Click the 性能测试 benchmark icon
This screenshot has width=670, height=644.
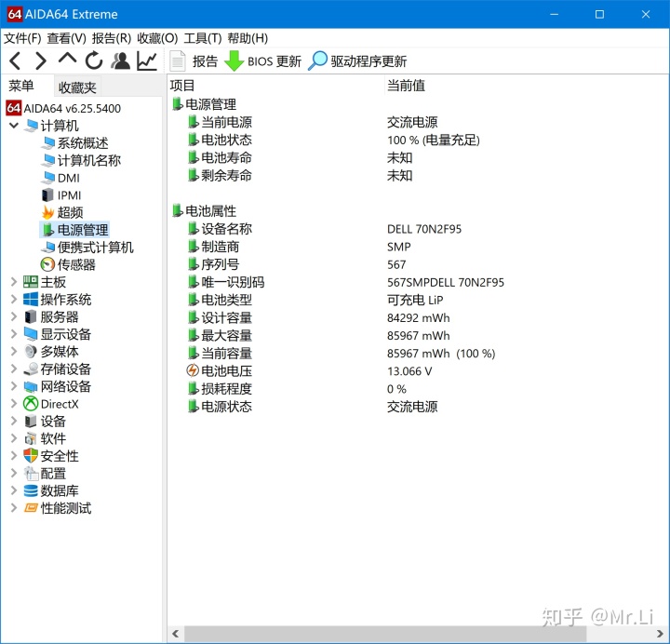(x=31, y=508)
